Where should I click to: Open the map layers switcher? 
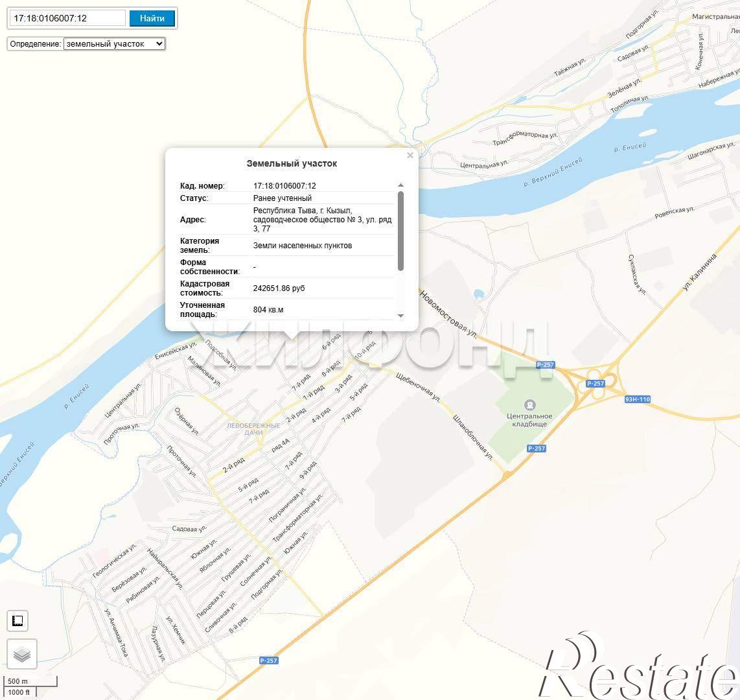click(22, 654)
